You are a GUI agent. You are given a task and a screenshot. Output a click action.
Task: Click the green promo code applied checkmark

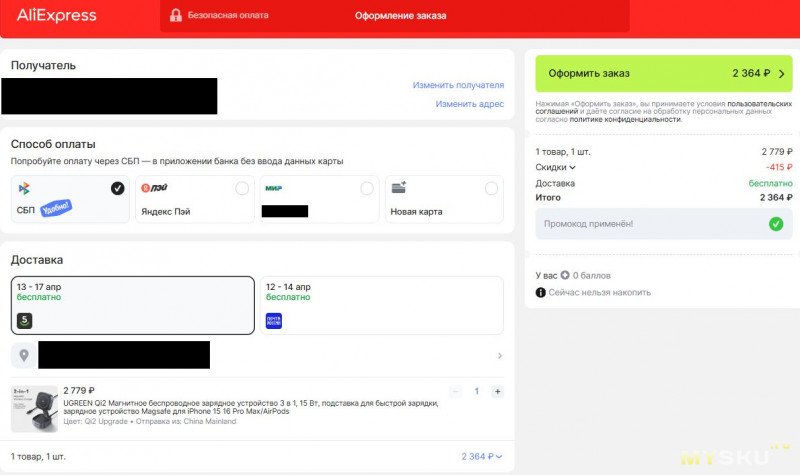(x=775, y=224)
